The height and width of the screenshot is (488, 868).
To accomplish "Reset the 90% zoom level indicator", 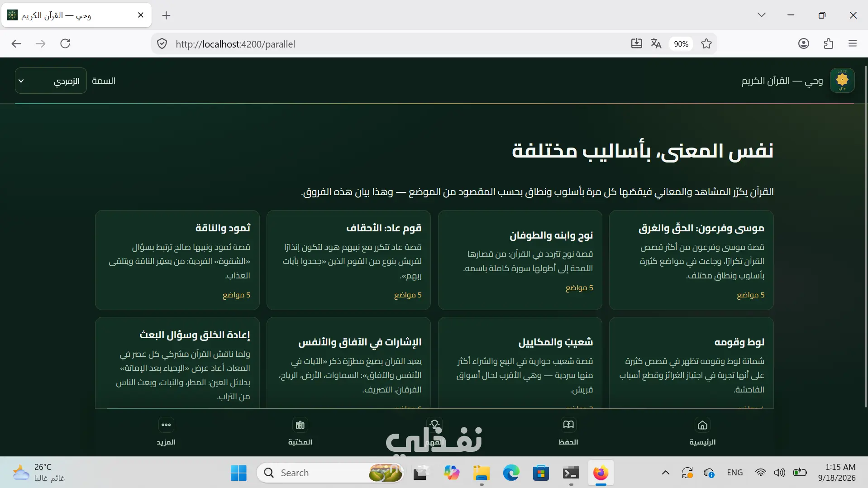I will coord(681,44).
